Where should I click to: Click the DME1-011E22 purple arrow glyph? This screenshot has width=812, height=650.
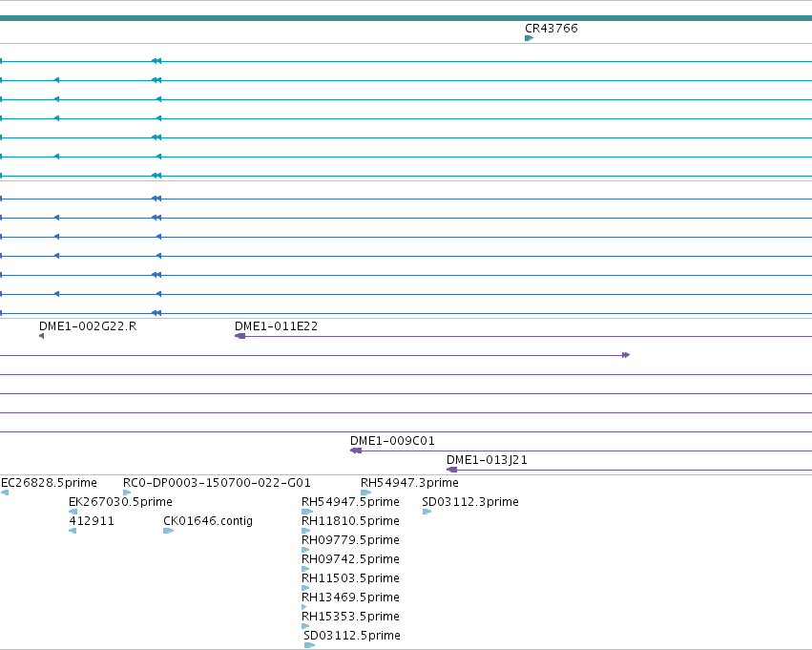click(239, 336)
